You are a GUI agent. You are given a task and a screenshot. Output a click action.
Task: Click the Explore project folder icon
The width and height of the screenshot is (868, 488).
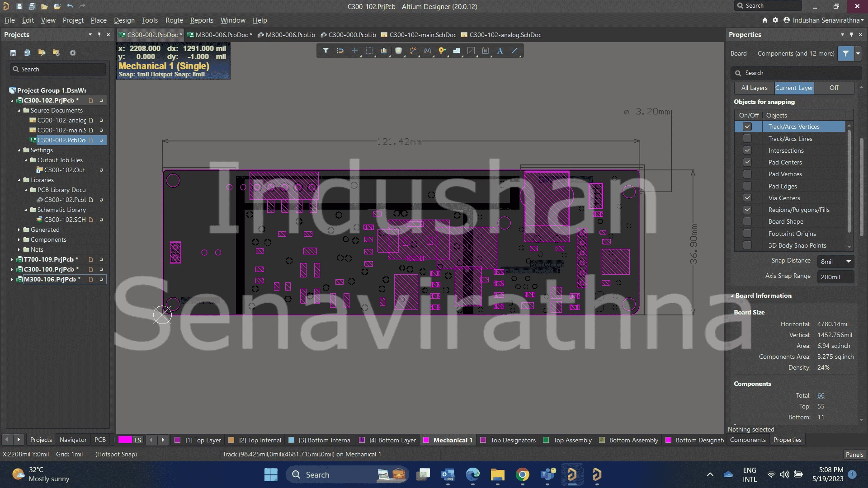[x=42, y=53]
